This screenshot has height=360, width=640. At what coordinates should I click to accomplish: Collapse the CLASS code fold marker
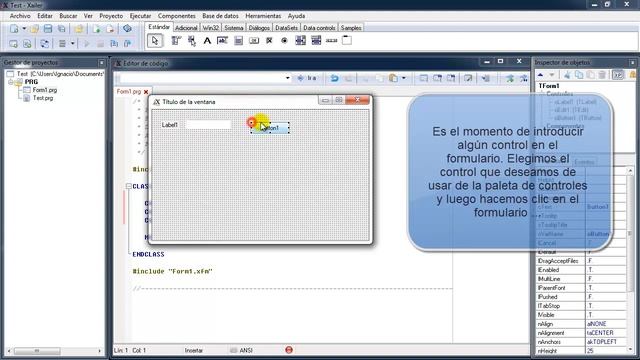[128, 186]
